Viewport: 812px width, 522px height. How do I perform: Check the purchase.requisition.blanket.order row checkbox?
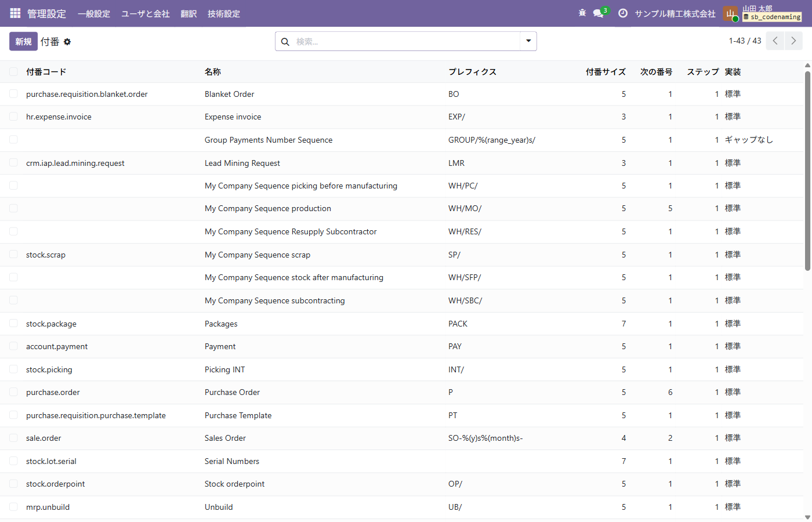(13, 94)
